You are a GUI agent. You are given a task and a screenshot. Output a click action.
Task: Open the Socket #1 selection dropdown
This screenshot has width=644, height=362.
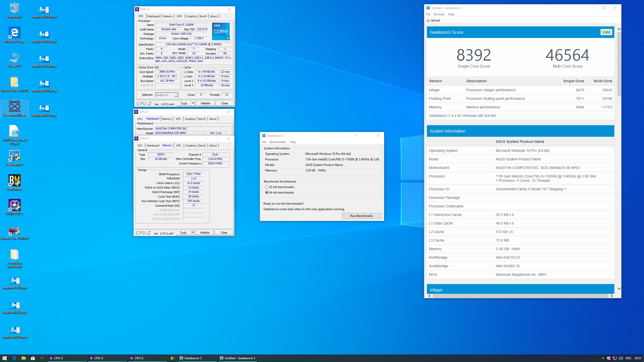(x=167, y=95)
